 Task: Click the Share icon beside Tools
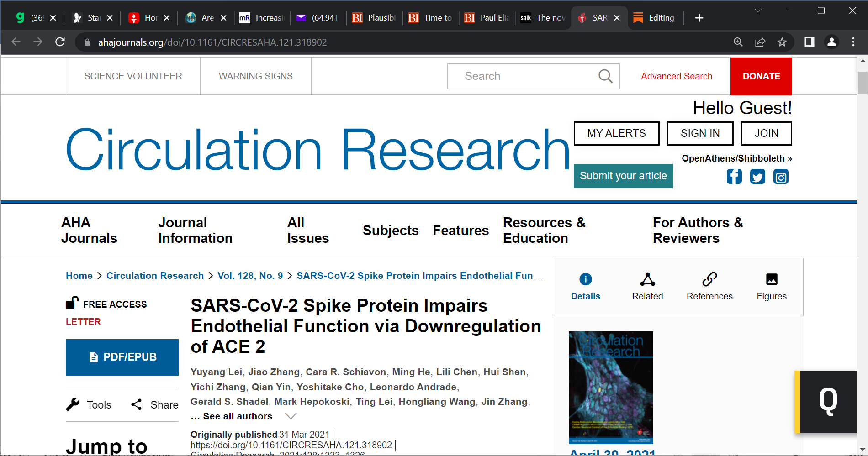point(136,404)
